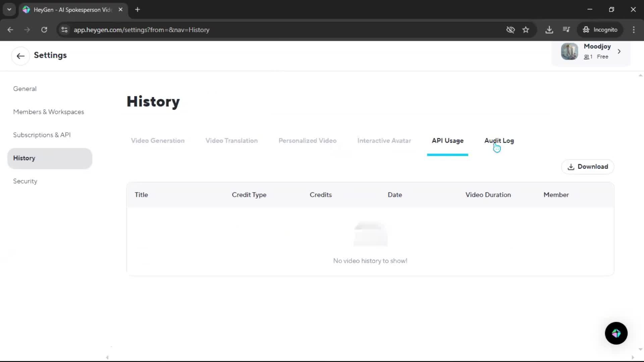Click the Settings back arrow icon
The image size is (644, 362).
(x=20, y=56)
